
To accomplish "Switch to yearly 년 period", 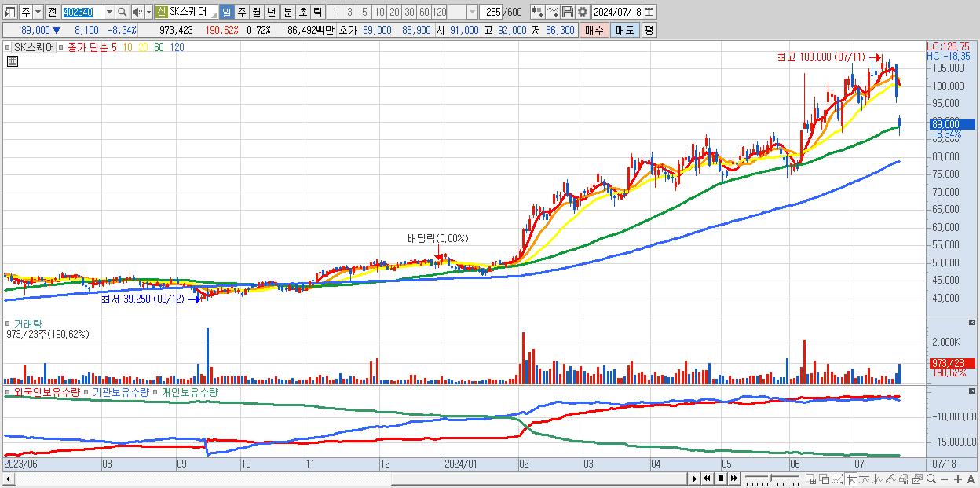I will [x=271, y=12].
